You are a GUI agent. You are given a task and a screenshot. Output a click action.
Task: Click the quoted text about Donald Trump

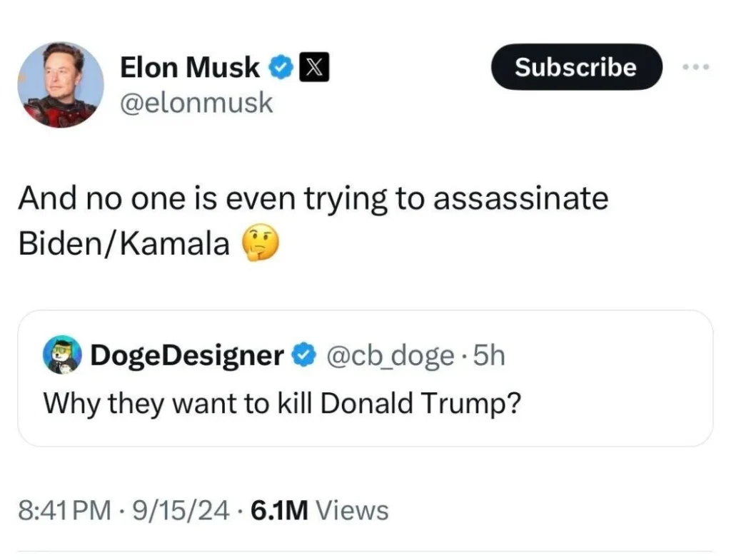tap(281, 403)
